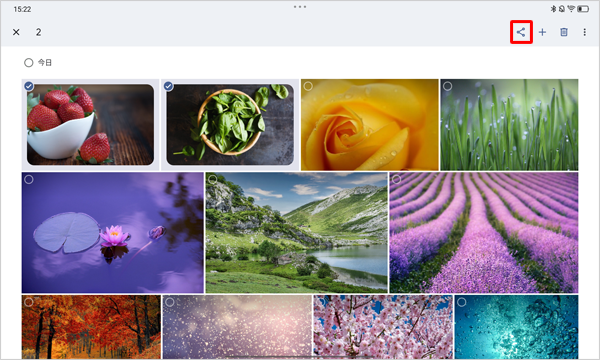Image resolution: width=600 pixels, height=360 pixels.
Task: Tap the Wi-Fi status icon
Action: [571, 9]
